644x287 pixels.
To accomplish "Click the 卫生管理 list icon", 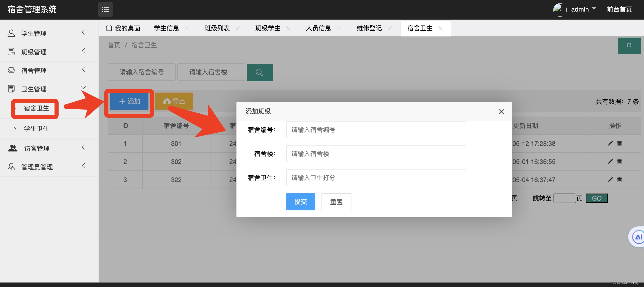I will pyautogui.click(x=11, y=89).
